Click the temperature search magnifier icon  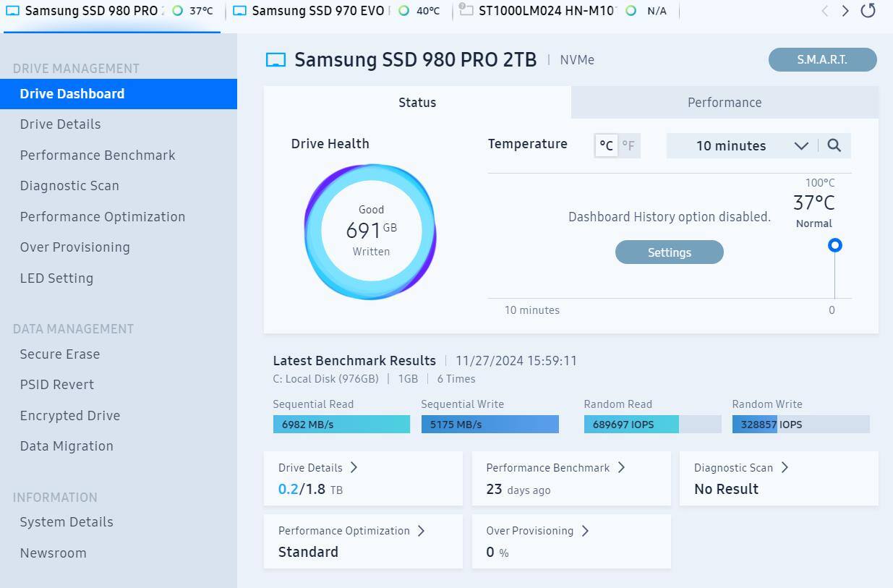pos(834,145)
